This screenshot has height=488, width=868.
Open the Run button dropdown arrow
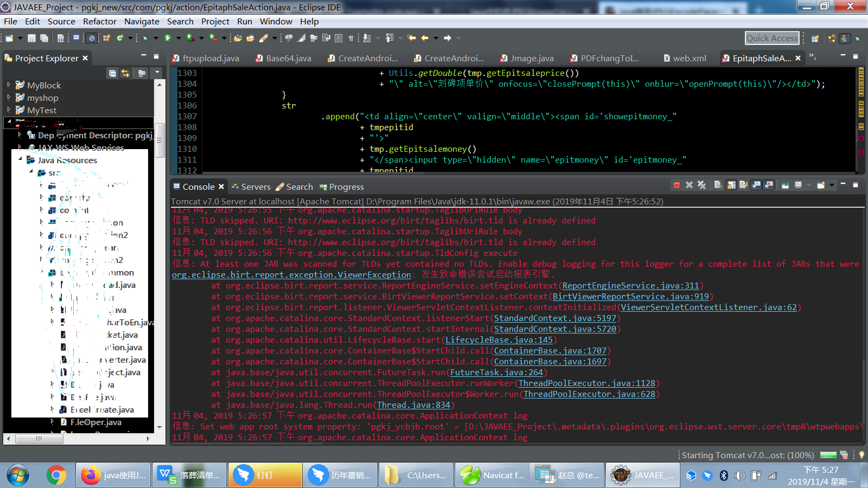pyautogui.click(x=178, y=38)
